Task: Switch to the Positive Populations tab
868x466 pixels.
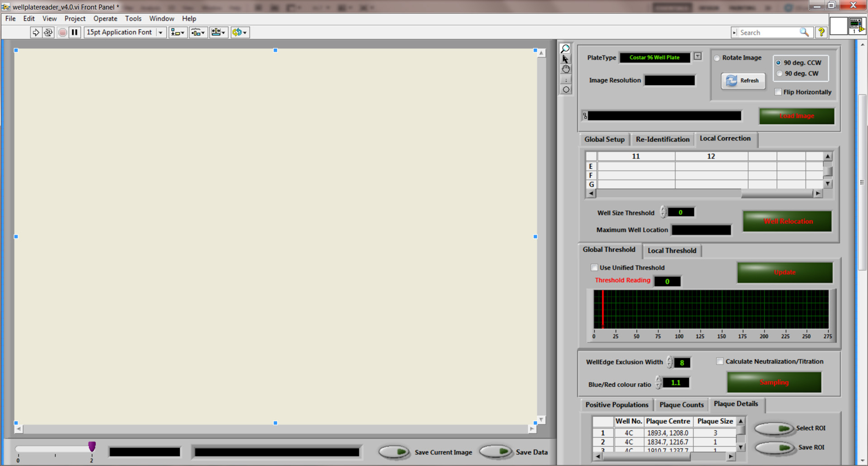Action: tap(617, 405)
